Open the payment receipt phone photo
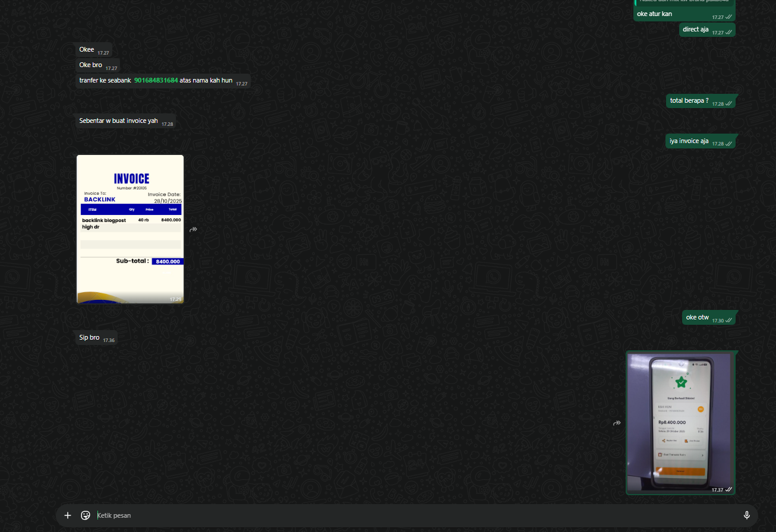 point(680,422)
